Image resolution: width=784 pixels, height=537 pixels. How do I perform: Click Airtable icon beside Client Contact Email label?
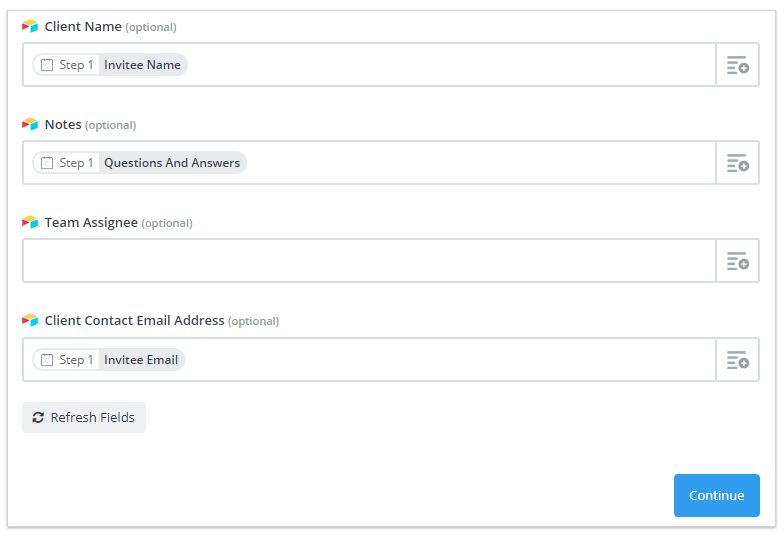pos(30,321)
